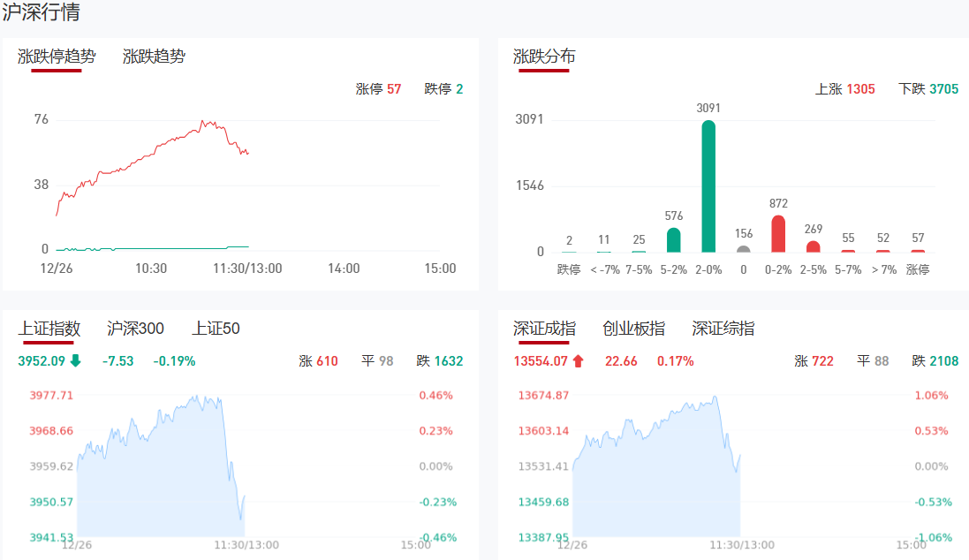Click the 下跌 3705 count

coord(927,89)
